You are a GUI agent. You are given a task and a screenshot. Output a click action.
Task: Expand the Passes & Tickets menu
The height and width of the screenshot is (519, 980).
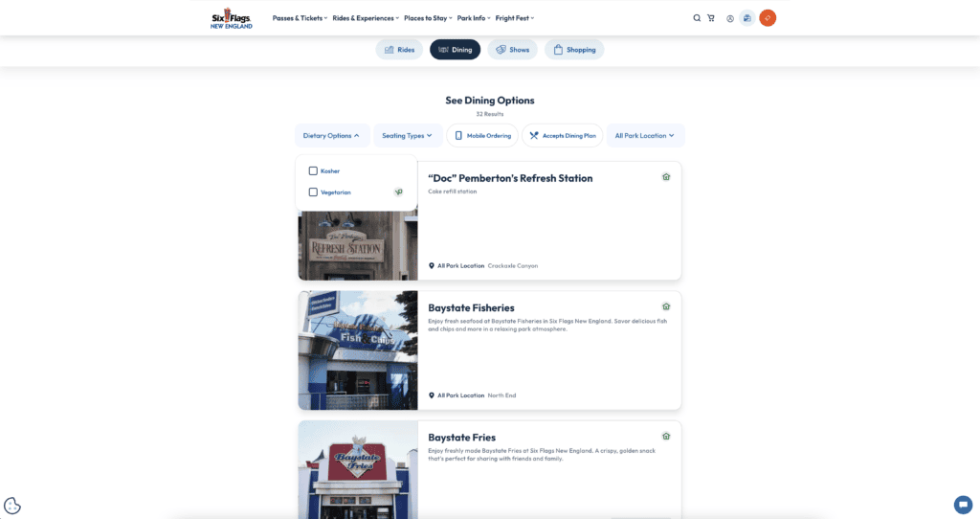click(300, 18)
